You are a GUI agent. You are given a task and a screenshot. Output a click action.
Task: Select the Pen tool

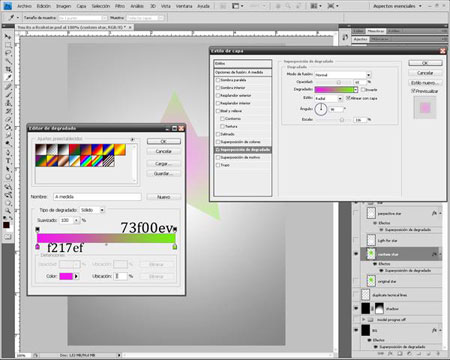click(7, 153)
